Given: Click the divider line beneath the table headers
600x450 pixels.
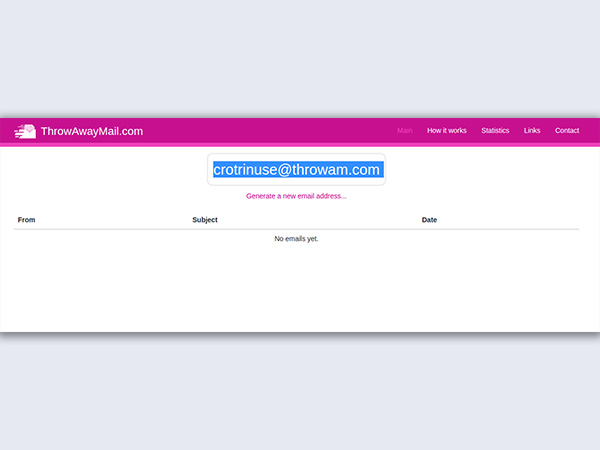Looking at the screenshot, I should click(x=300, y=229).
